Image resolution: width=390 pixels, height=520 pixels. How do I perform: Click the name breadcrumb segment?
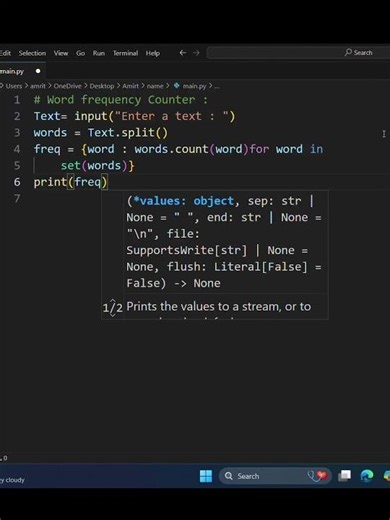pos(155,86)
